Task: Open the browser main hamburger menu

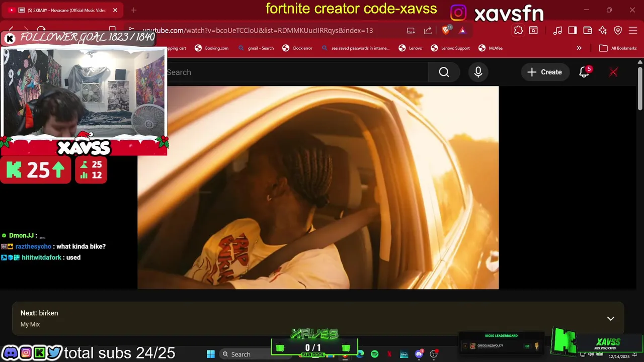Action: click(633, 30)
